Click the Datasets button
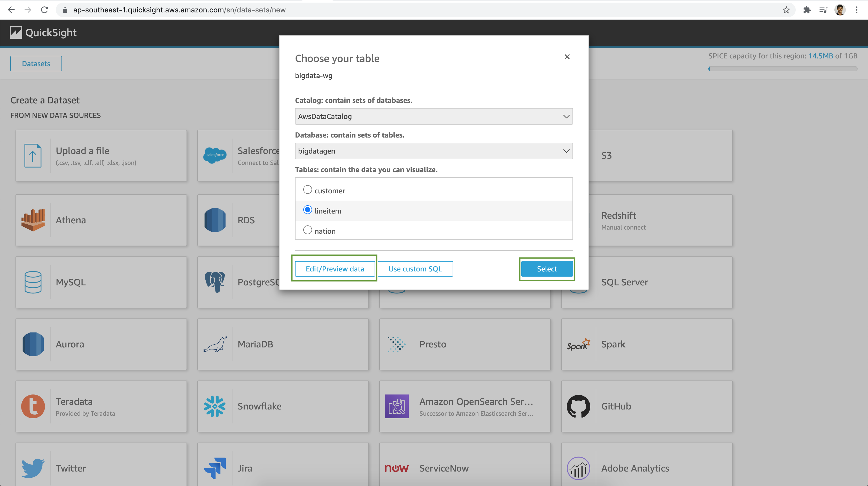 coord(36,63)
